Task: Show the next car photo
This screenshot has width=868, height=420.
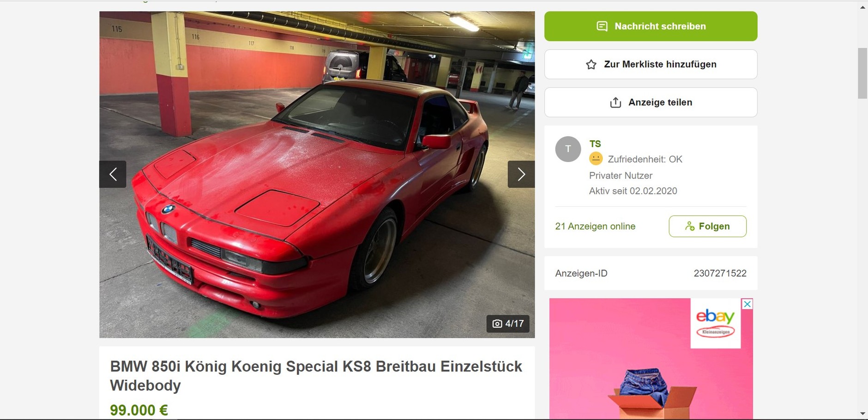Action: (521, 174)
